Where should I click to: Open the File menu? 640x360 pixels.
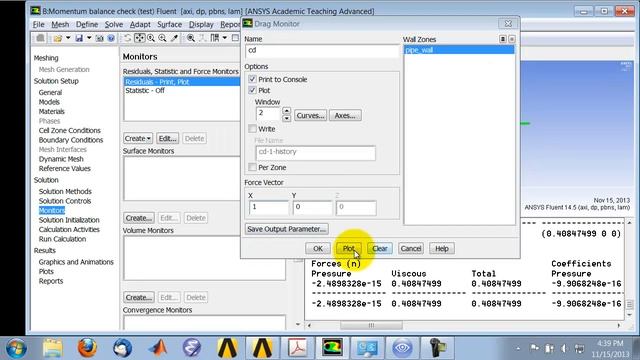tap(38, 24)
